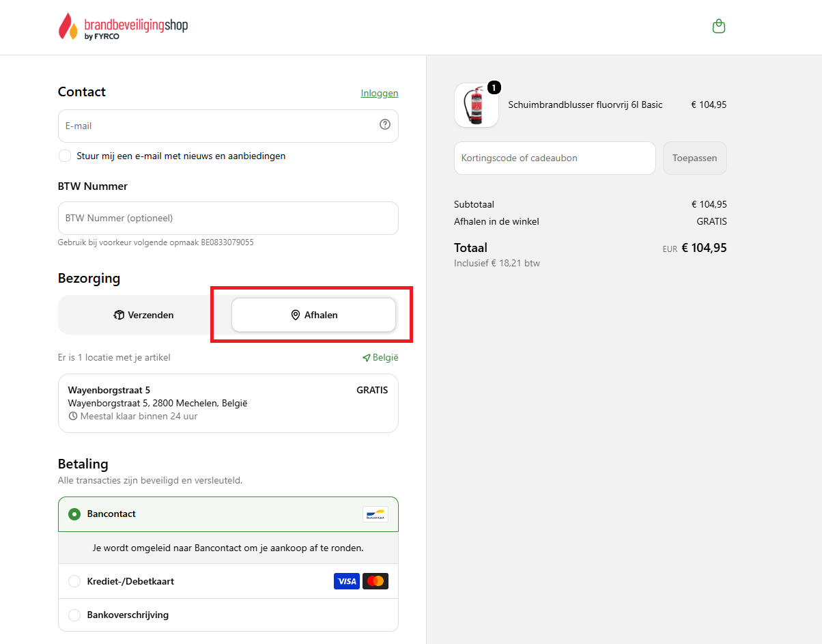Select the Wayenborgstraat 5 pickup location
Image resolution: width=822 pixels, height=644 pixels.
(x=228, y=403)
